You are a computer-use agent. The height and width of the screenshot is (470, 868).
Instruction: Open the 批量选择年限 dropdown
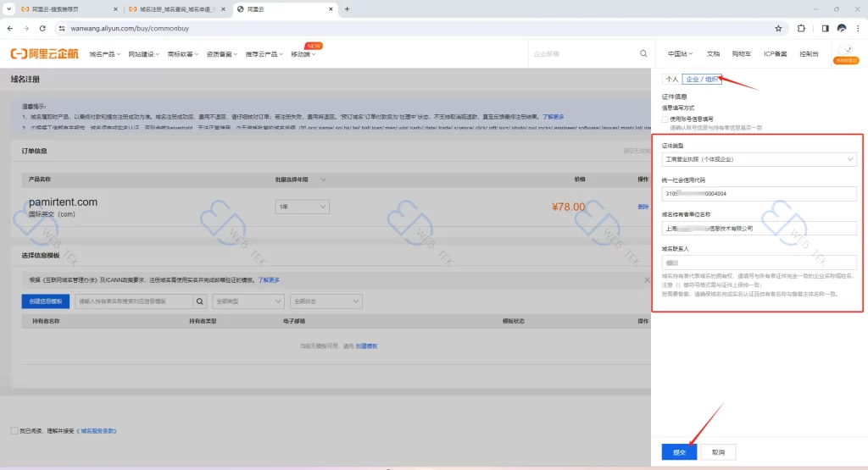(301, 180)
